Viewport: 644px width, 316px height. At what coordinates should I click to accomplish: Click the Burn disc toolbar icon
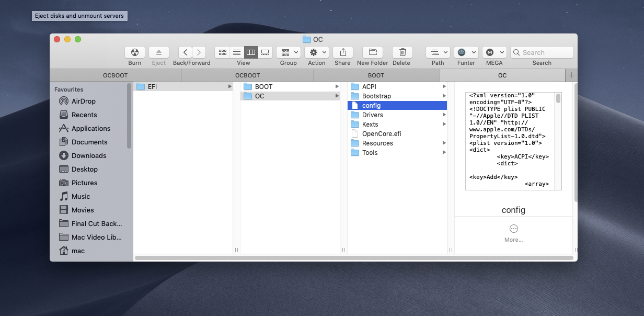tap(134, 52)
